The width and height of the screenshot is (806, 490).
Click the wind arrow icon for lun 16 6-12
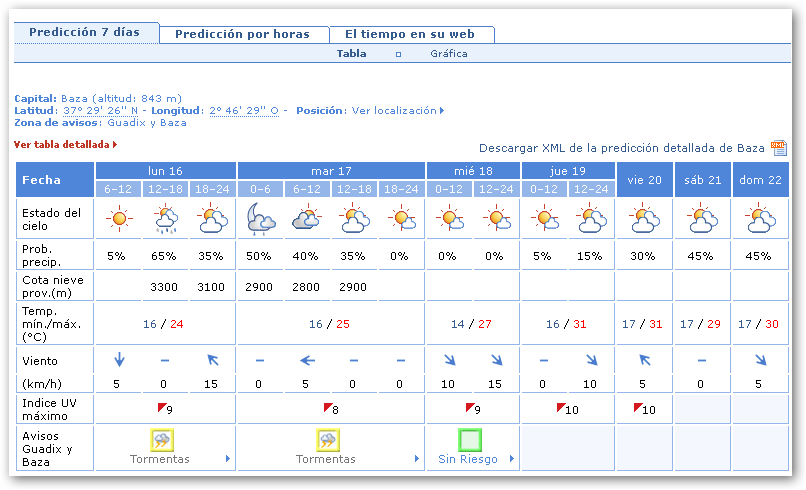point(119,359)
